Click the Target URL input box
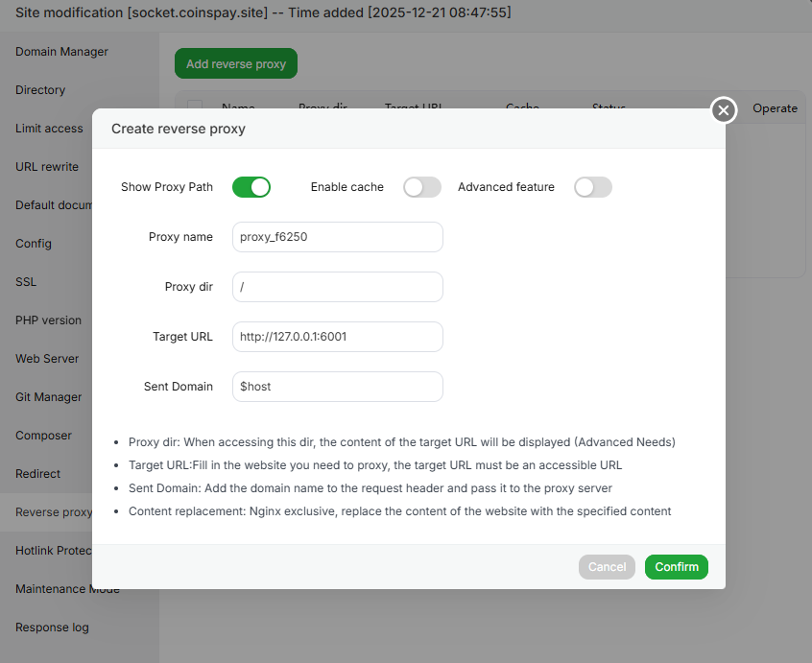 coord(337,337)
